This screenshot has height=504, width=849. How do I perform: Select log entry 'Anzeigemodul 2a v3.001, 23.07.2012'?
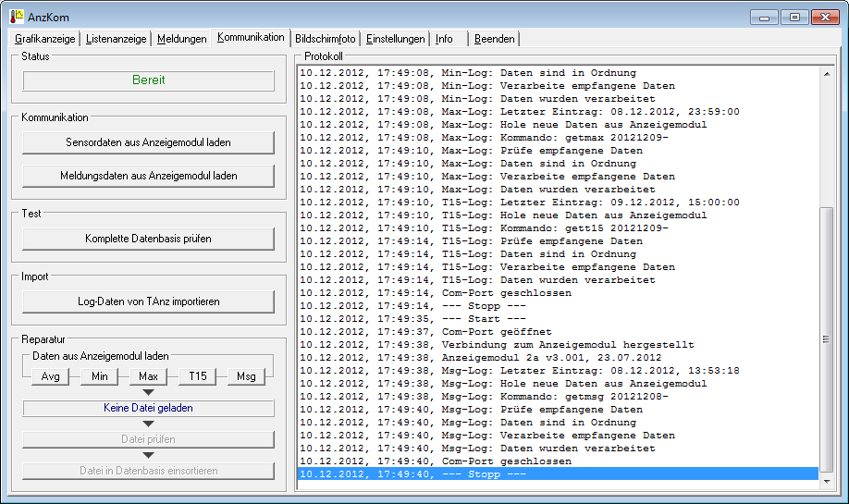click(x=481, y=358)
